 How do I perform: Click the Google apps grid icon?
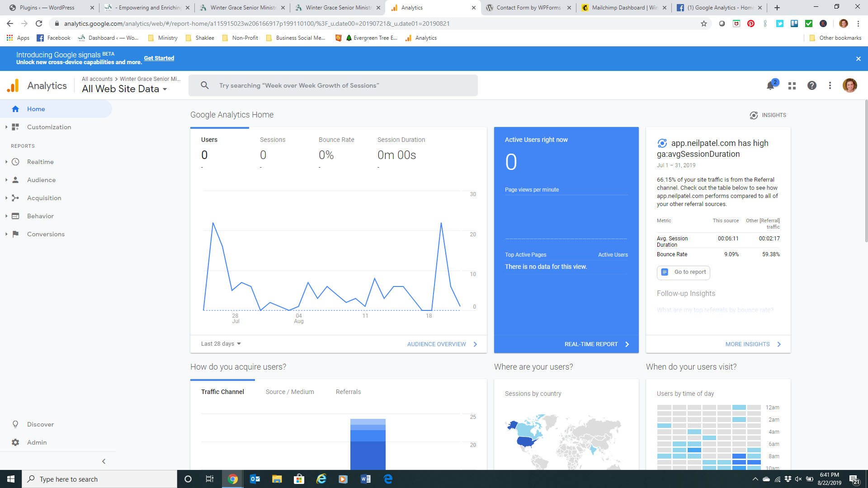tap(792, 85)
